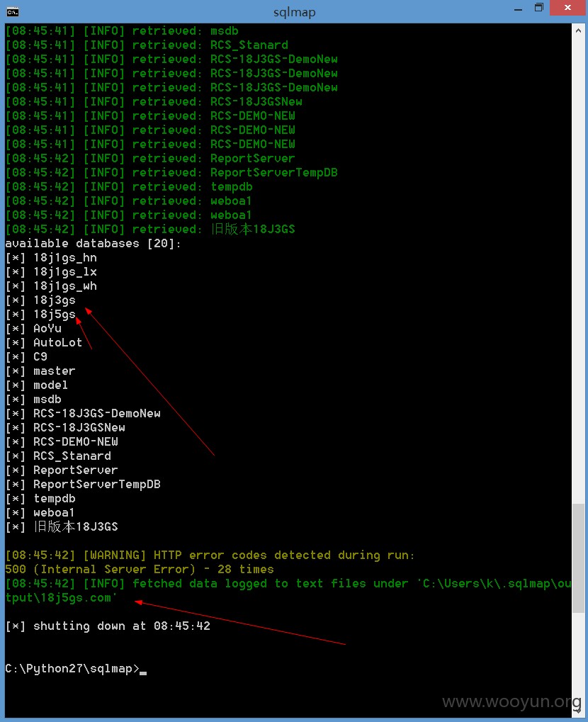Select database entry master

pyautogui.click(x=55, y=371)
